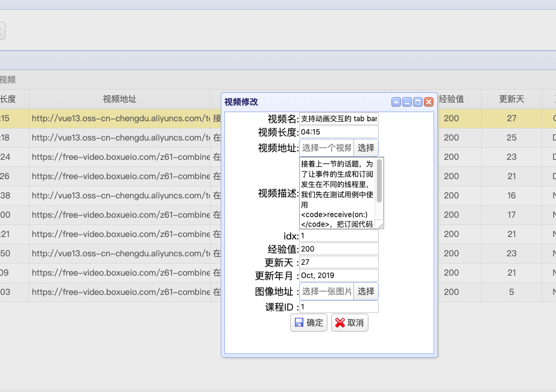Focus the 视频名 input field
Image resolution: width=556 pixels, height=392 pixels.
[x=339, y=118]
